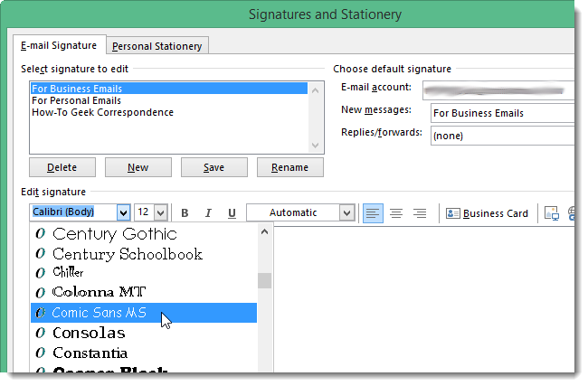Choose Comic Sans MS from font list
Image resolution: width=588 pixels, height=386 pixels.
coord(144,313)
